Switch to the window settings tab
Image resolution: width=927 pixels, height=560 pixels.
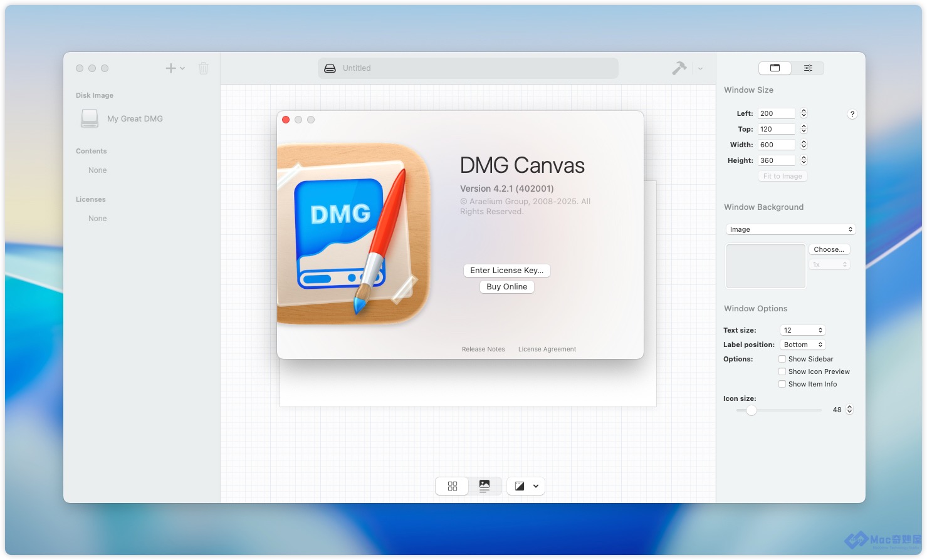[775, 68]
